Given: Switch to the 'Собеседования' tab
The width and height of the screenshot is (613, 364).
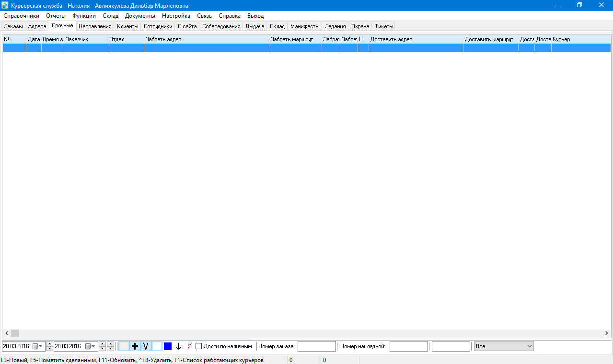Looking at the screenshot, I should click(221, 26).
